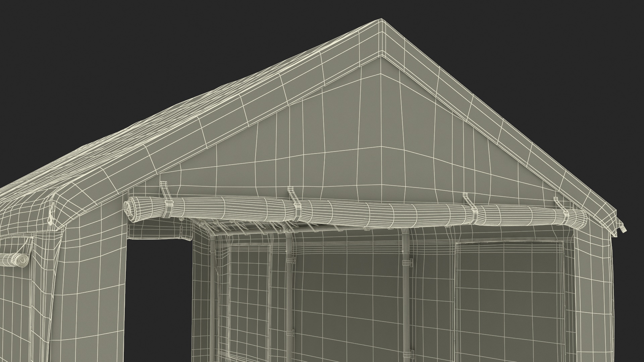644x362 pixels.
Task: Click the small rolled window flap at left edge
Action: click(x=15, y=260)
